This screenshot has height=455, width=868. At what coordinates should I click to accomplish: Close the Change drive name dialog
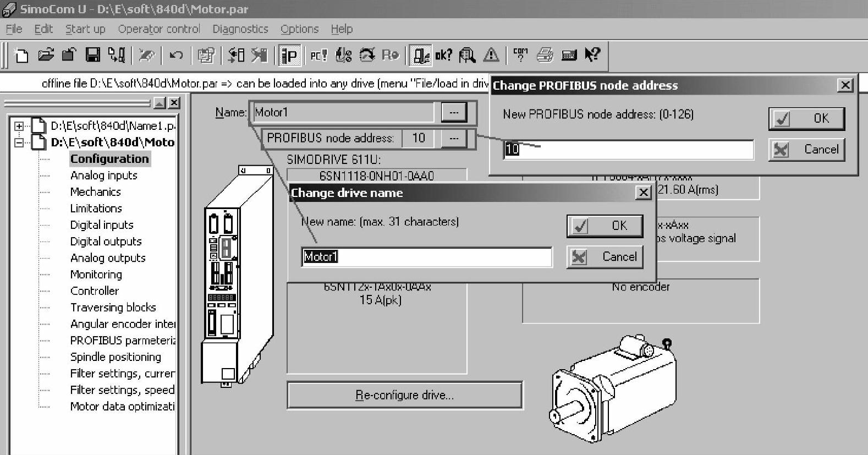(642, 193)
